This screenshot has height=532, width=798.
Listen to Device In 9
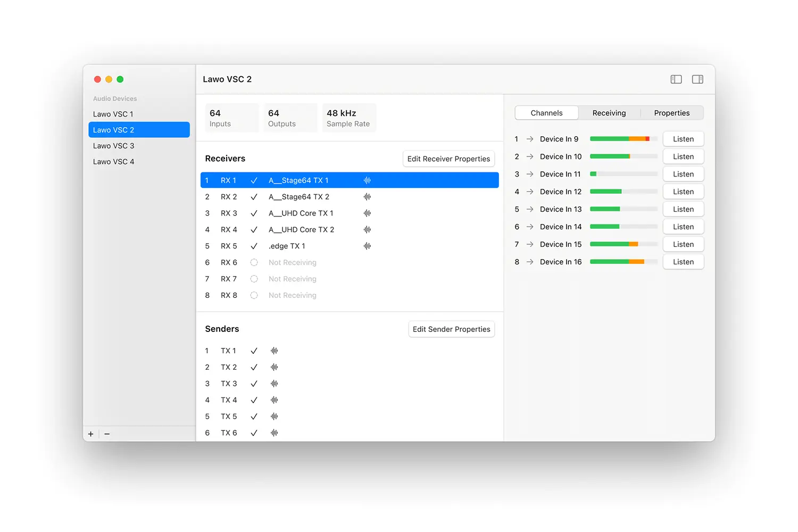[x=683, y=139]
